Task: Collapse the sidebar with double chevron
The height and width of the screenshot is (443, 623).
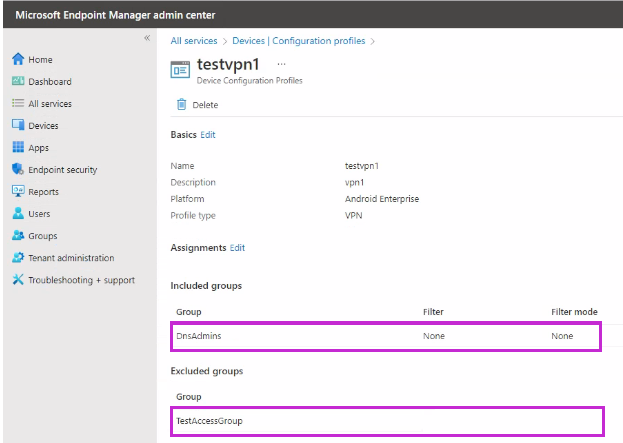Action: [x=147, y=38]
